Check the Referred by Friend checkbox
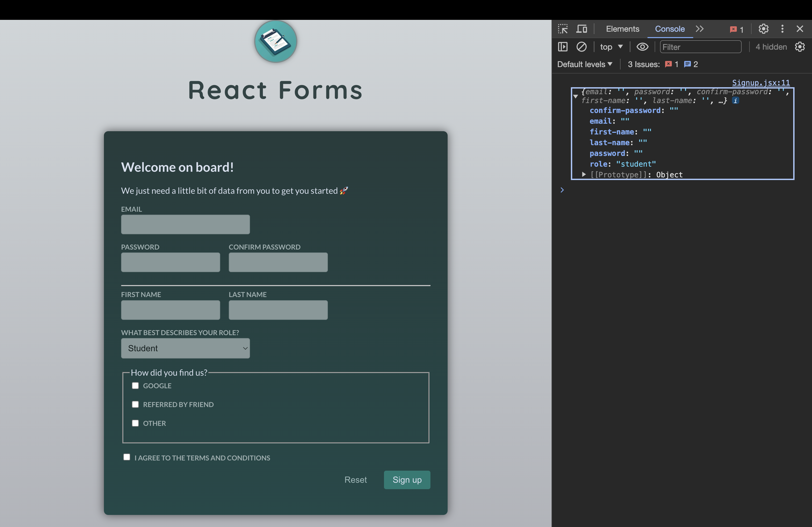Viewport: 812px width, 527px height. coord(135,404)
